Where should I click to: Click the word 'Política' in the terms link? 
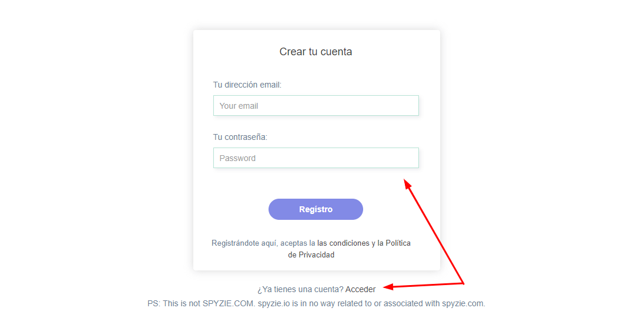click(398, 243)
